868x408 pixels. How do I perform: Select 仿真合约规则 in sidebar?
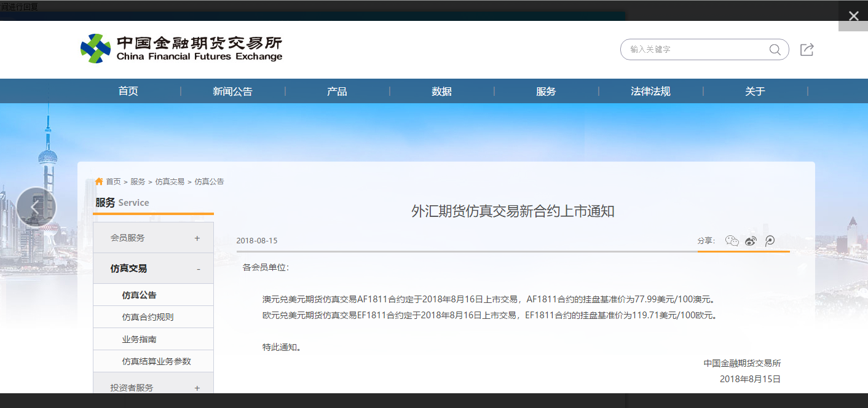click(x=148, y=317)
